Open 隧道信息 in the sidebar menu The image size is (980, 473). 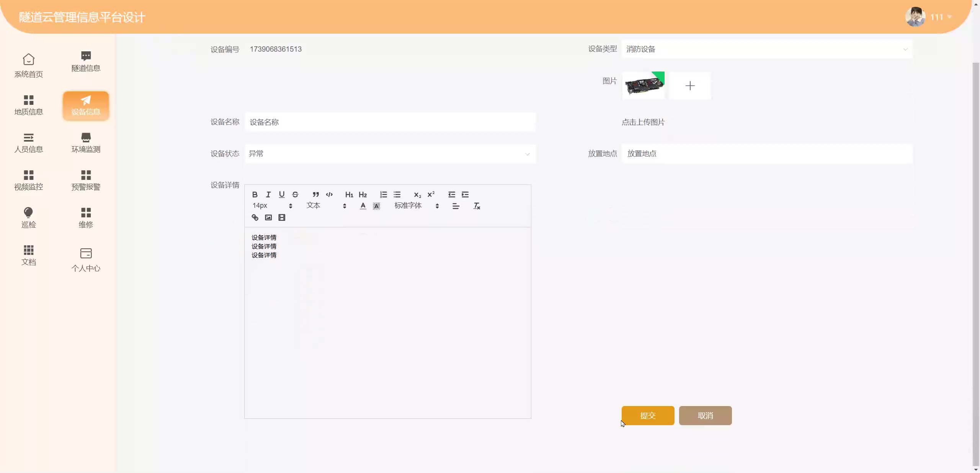pyautogui.click(x=86, y=61)
